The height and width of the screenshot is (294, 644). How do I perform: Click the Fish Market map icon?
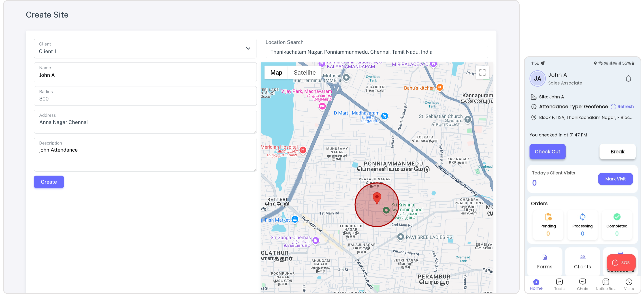click(x=295, y=220)
